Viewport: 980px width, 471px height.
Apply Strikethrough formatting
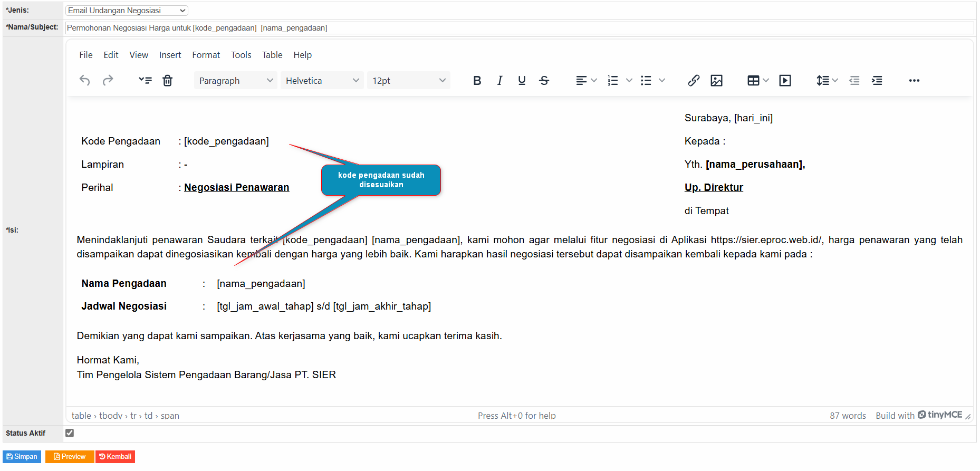click(544, 81)
